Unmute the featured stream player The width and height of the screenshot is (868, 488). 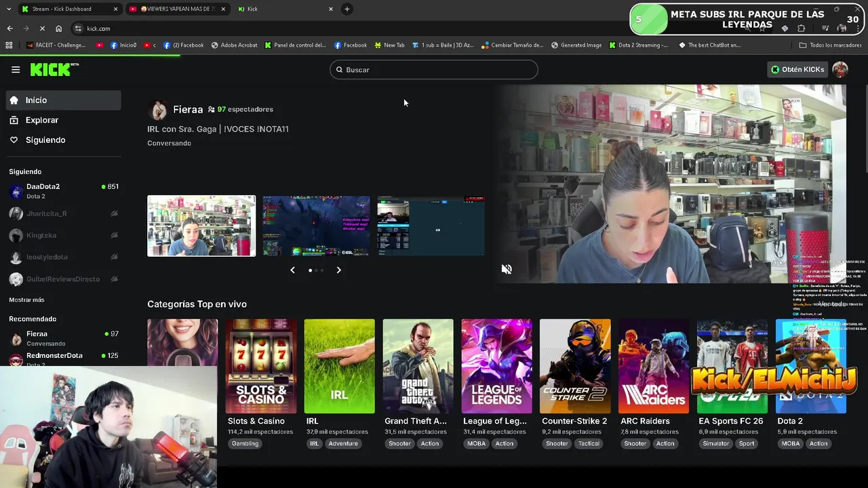click(507, 269)
